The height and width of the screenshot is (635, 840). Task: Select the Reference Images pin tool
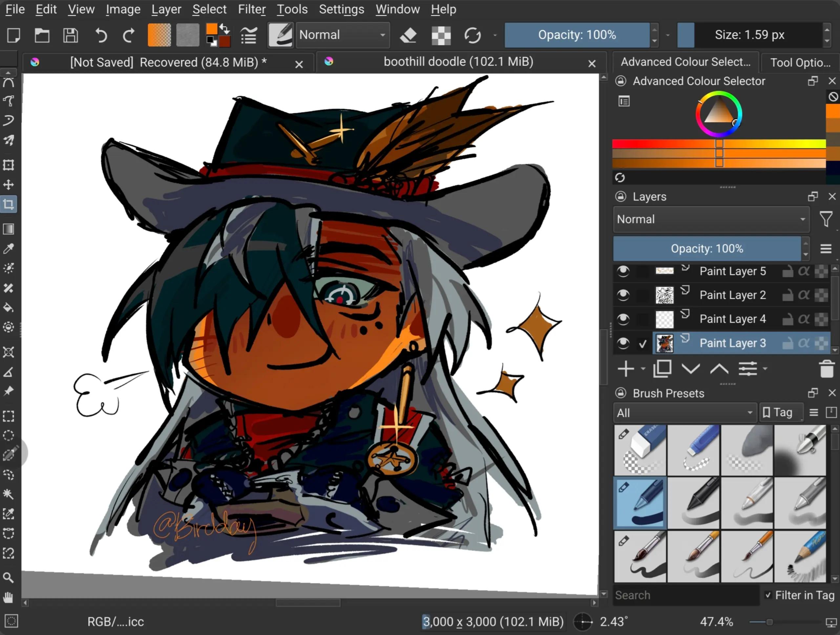pyautogui.click(x=9, y=391)
